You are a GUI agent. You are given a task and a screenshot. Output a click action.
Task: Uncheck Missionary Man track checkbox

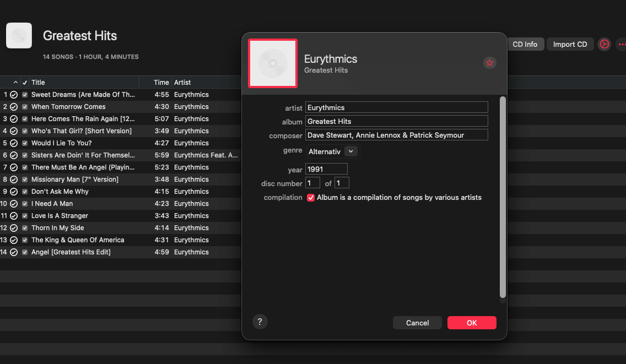(25, 180)
